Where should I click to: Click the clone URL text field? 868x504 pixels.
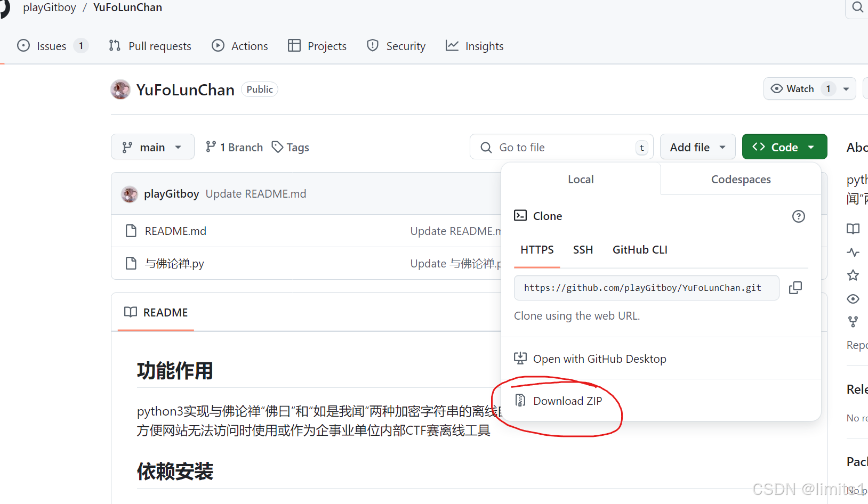(646, 288)
